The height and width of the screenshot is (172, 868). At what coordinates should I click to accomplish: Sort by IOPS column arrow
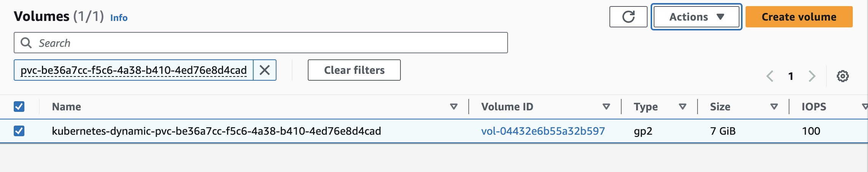[x=865, y=107]
